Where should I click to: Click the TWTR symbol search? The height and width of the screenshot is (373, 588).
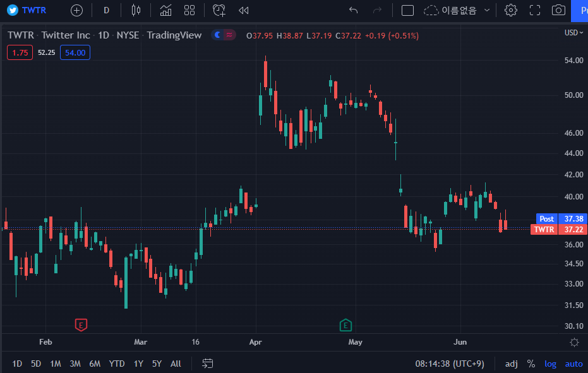coord(27,10)
